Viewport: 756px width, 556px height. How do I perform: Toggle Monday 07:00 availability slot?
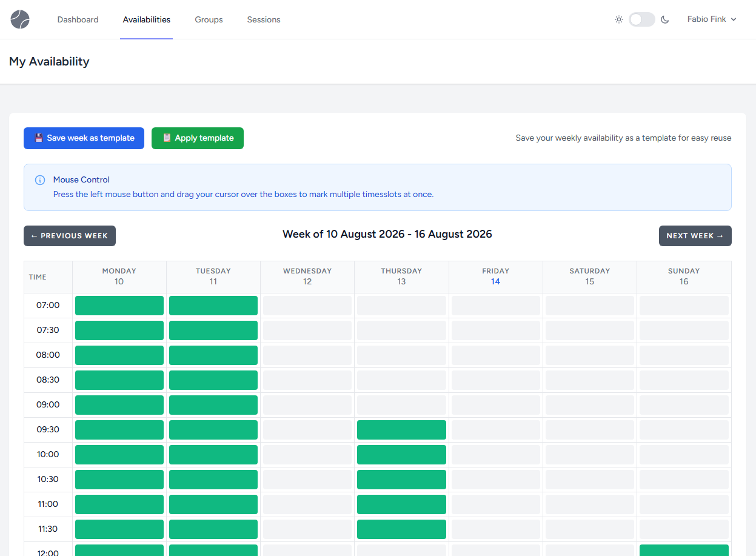119,306
